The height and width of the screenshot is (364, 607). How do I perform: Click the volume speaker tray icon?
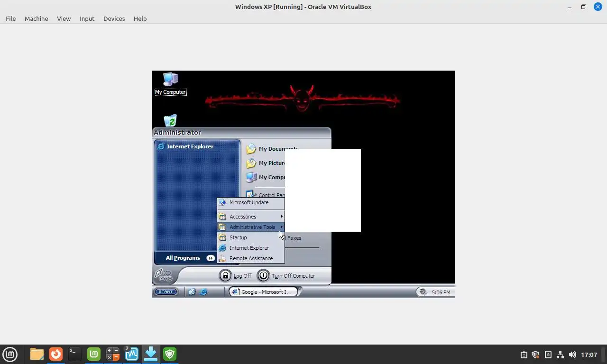572,355
